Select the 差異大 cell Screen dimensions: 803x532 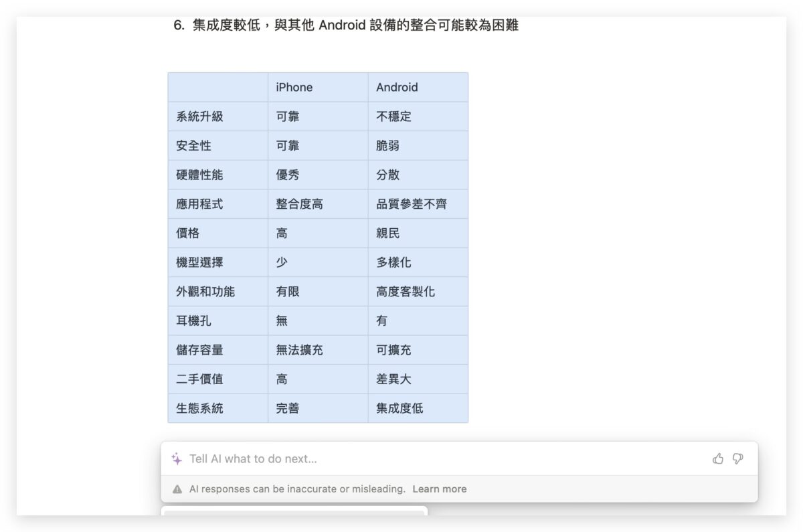point(418,379)
